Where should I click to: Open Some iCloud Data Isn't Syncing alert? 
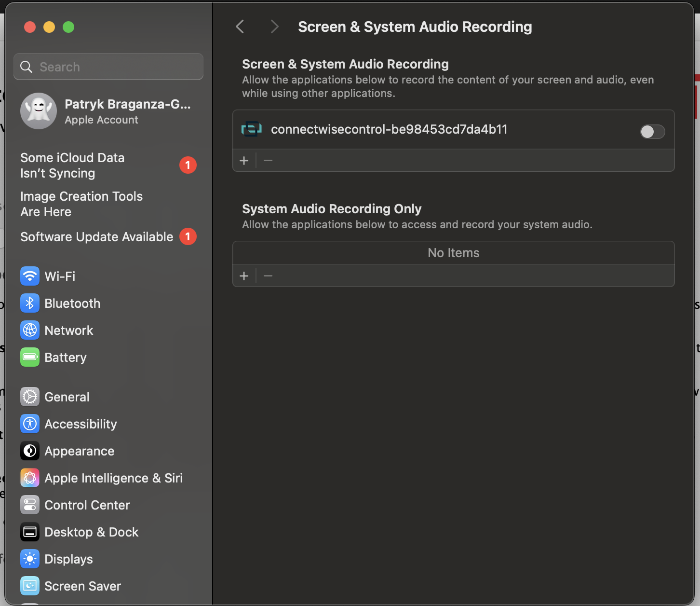[72, 165]
